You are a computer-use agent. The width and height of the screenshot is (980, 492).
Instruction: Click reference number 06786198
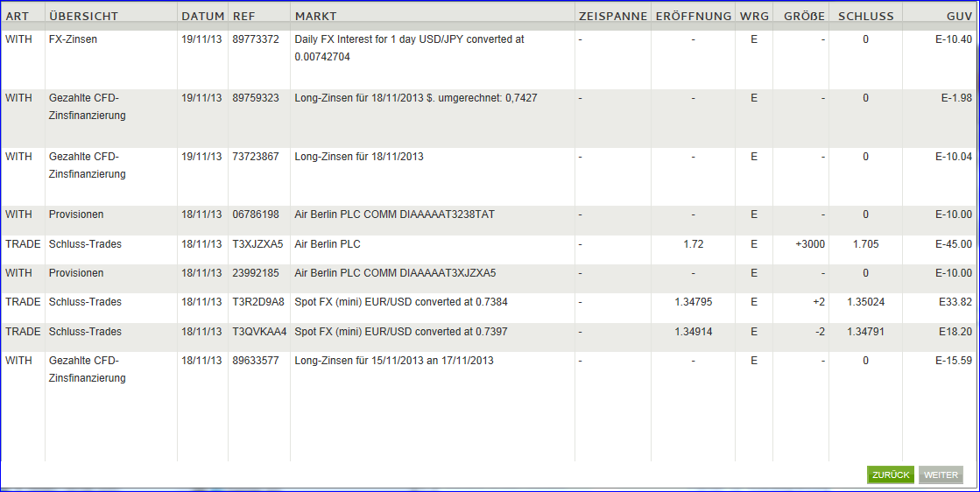(256, 214)
